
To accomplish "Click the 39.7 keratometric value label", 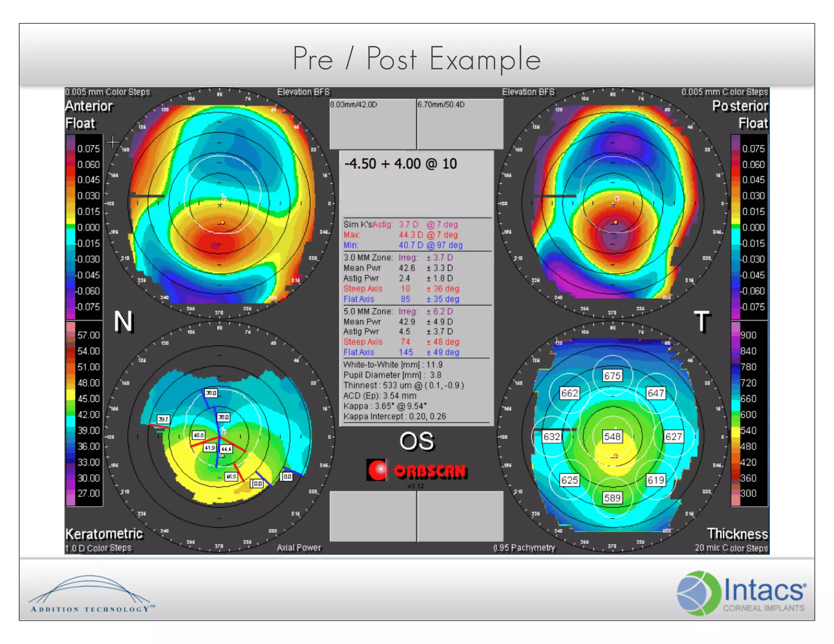I will (x=163, y=419).
